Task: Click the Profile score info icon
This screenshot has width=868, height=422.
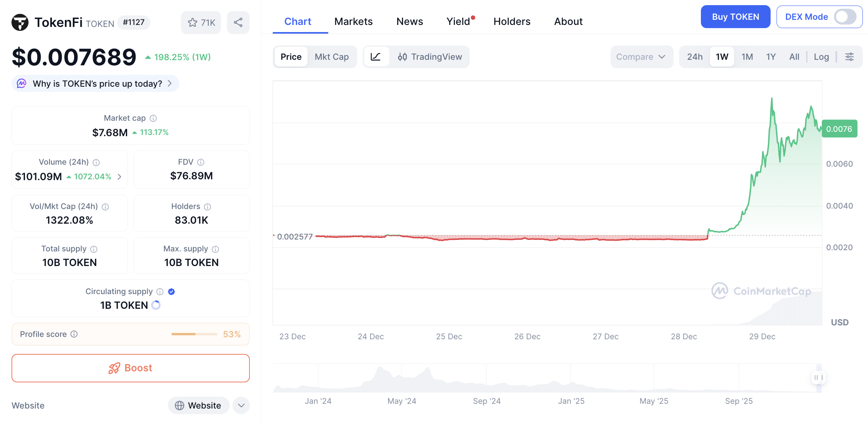Action: pos(74,334)
